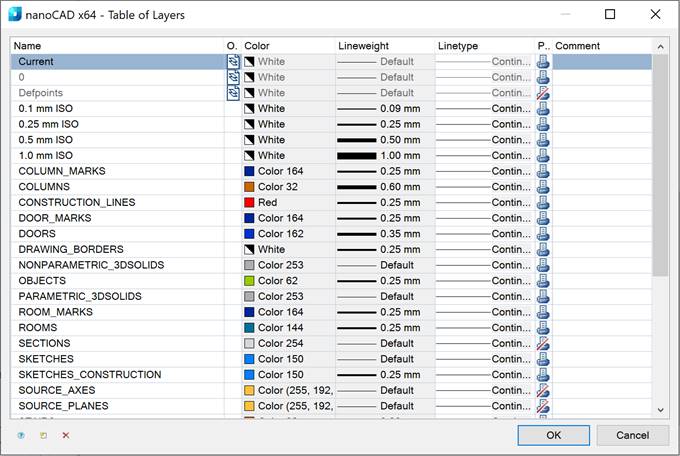Viewport: 680px width, 456px height.
Task: Click the override icon in the Current row
Action: [233, 62]
